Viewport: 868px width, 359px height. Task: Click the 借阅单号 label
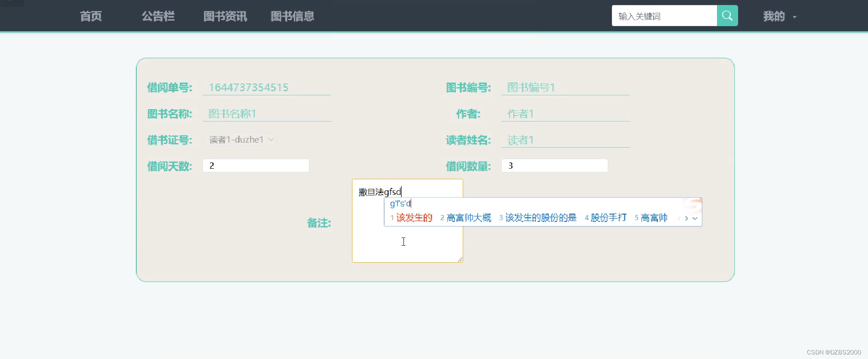coord(170,88)
